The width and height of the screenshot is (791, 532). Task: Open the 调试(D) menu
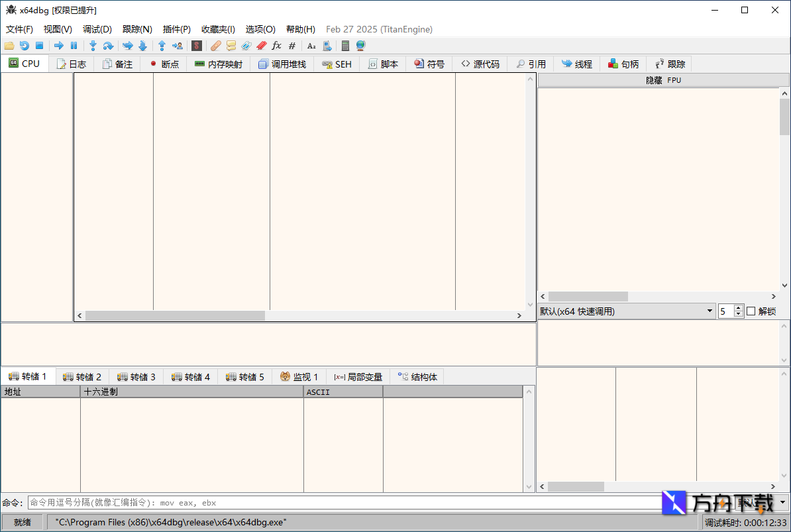(97, 29)
